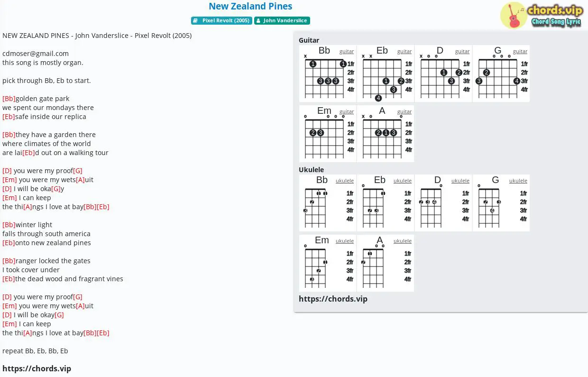Screen dimensions: 588x377
Task: Select the guitar G chord diagram
Action: (501, 74)
